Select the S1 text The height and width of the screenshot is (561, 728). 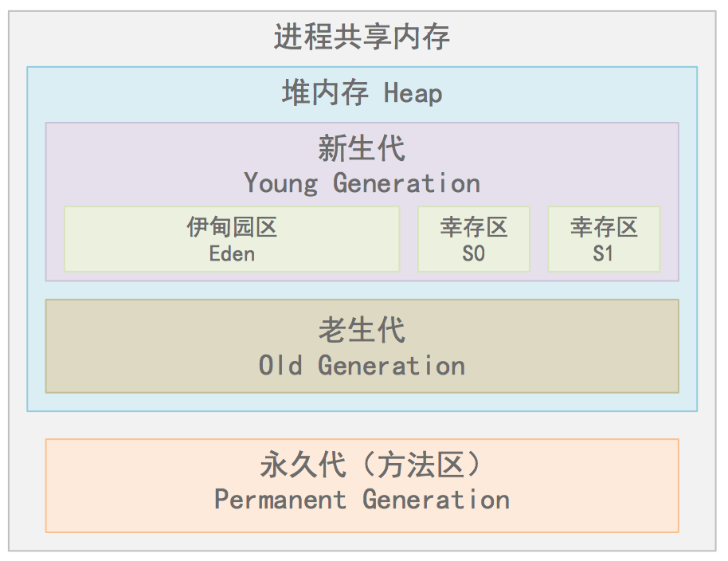[x=604, y=254]
